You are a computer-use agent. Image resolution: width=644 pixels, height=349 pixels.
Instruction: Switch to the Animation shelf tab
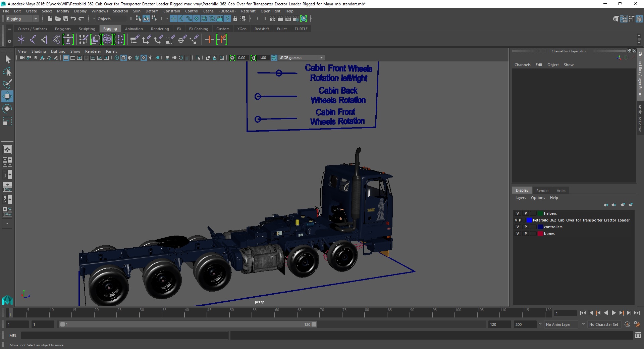pyautogui.click(x=134, y=29)
